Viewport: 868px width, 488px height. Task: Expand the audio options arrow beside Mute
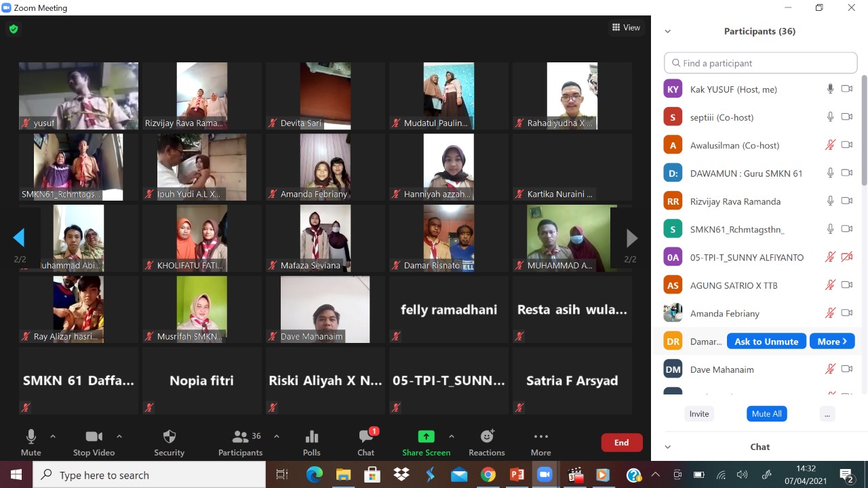(53, 436)
